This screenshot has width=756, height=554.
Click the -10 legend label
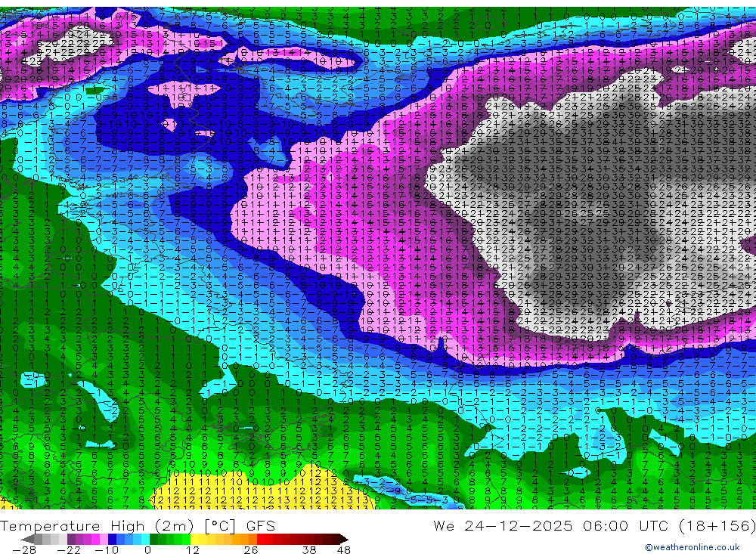point(107,549)
